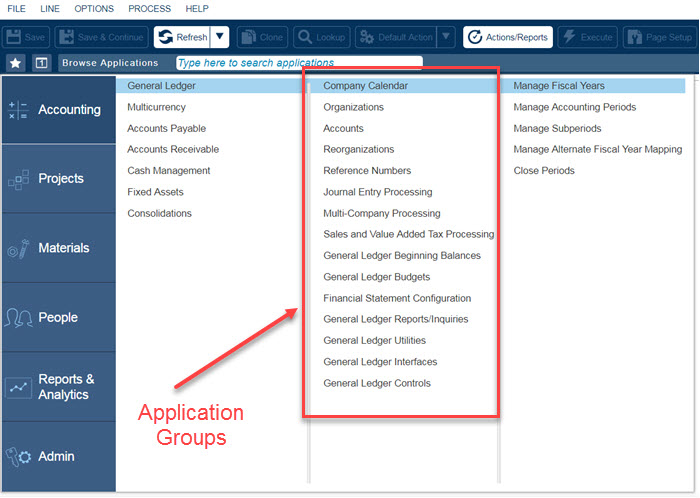Select the Materials tools icon
Screen dimensions: 700x498
click(x=18, y=248)
